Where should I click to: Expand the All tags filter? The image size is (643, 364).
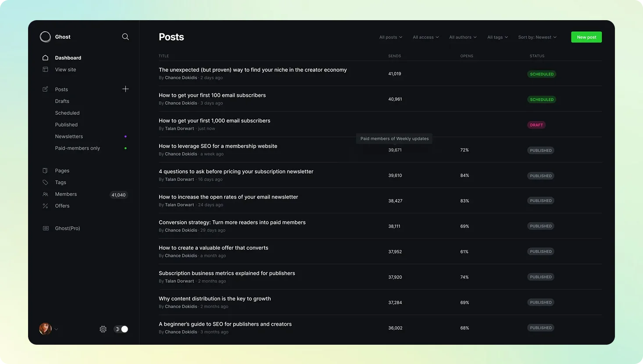[497, 37]
